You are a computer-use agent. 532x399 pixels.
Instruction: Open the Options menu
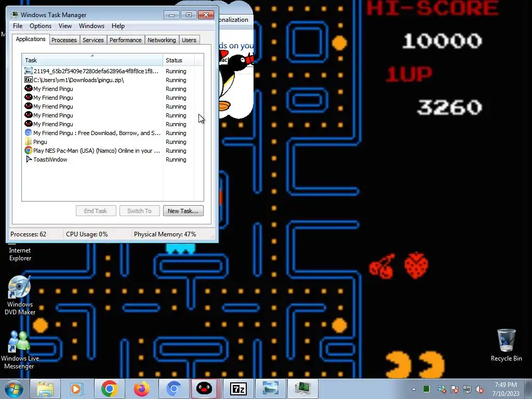click(41, 26)
